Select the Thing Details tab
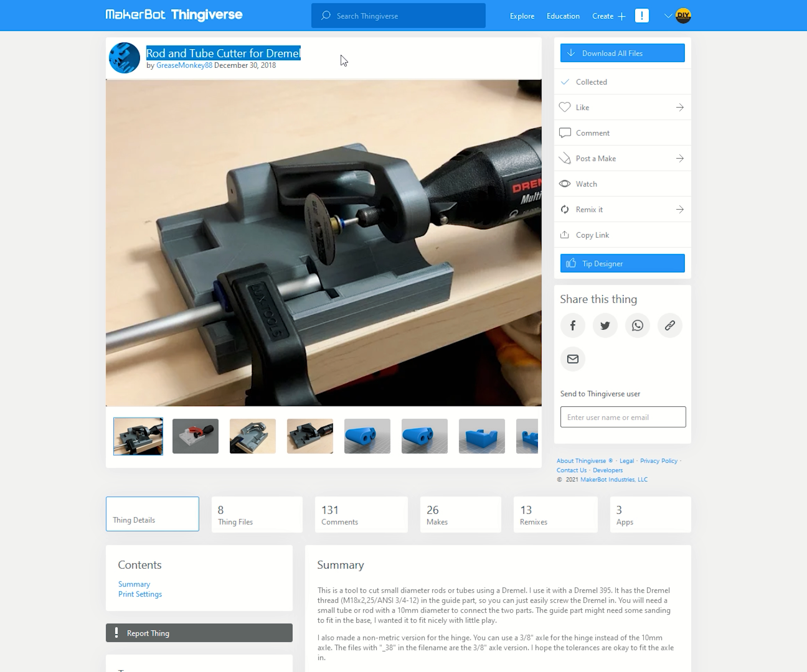 coord(153,514)
